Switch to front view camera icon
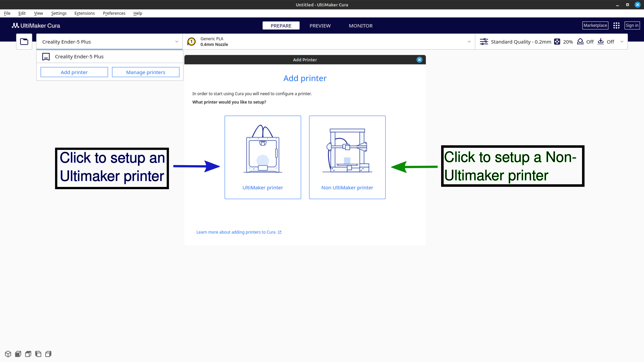This screenshot has width=644, height=362. [x=18, y=354]
